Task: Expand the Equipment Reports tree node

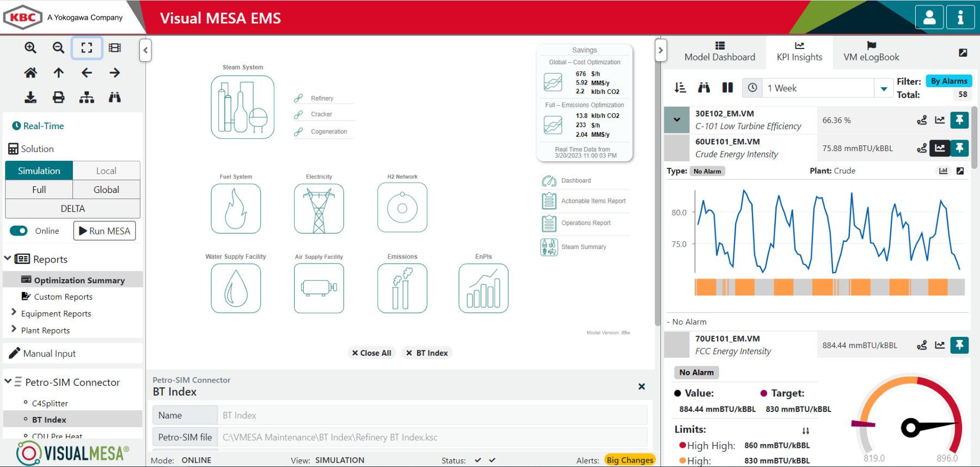Action: [x=14, y=313]
